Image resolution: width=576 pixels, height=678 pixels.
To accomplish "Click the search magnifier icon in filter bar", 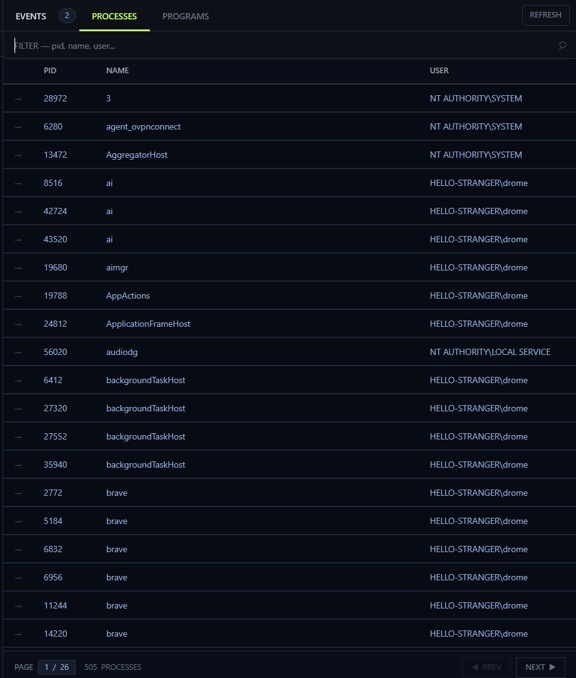I will 562,45.
